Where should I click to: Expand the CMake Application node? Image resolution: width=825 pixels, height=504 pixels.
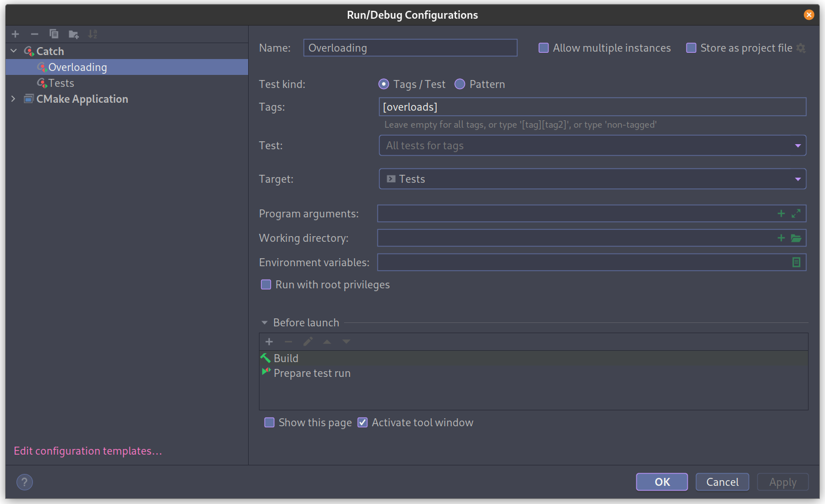14,99
